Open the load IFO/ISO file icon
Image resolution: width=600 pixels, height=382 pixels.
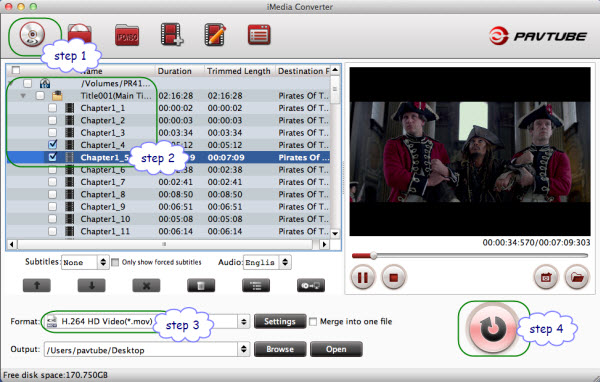[x=127, y=35]
